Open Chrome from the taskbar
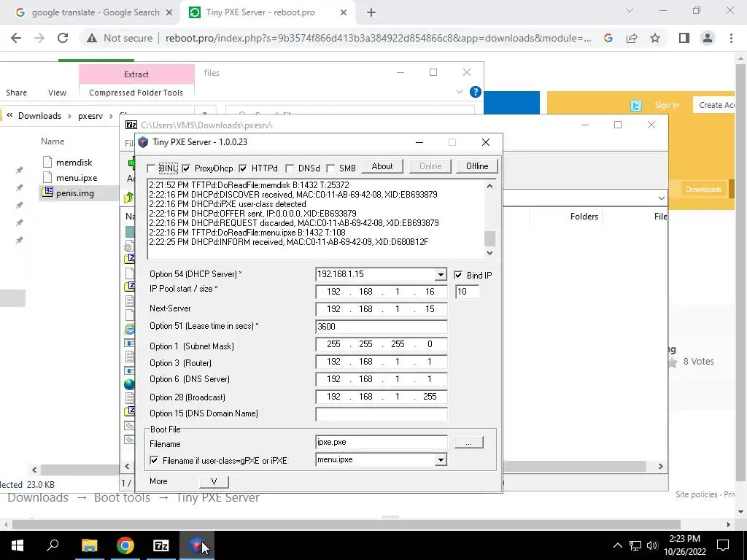Viewport: 747px width, 560px height. click(125, 545)
